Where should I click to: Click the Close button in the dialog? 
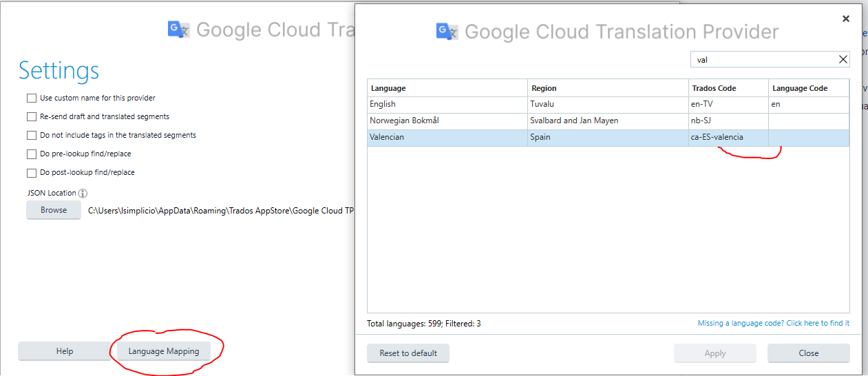[x=809, y=353]
